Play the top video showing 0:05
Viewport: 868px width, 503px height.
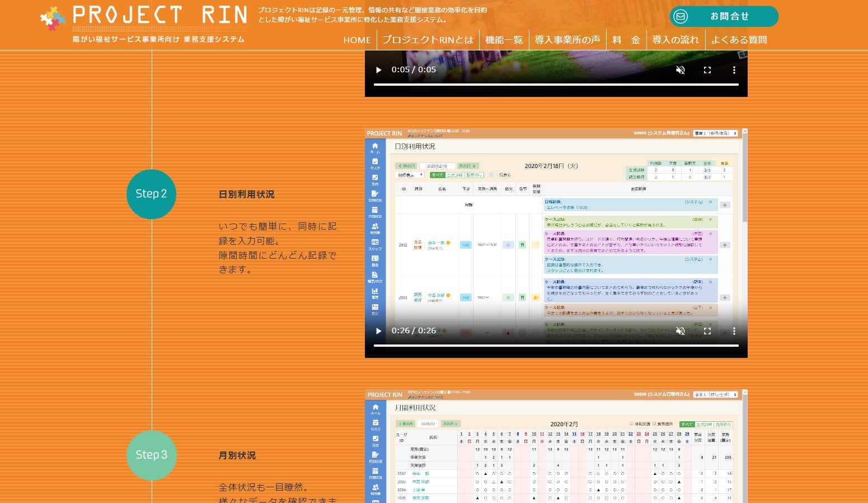pos(378,70)
